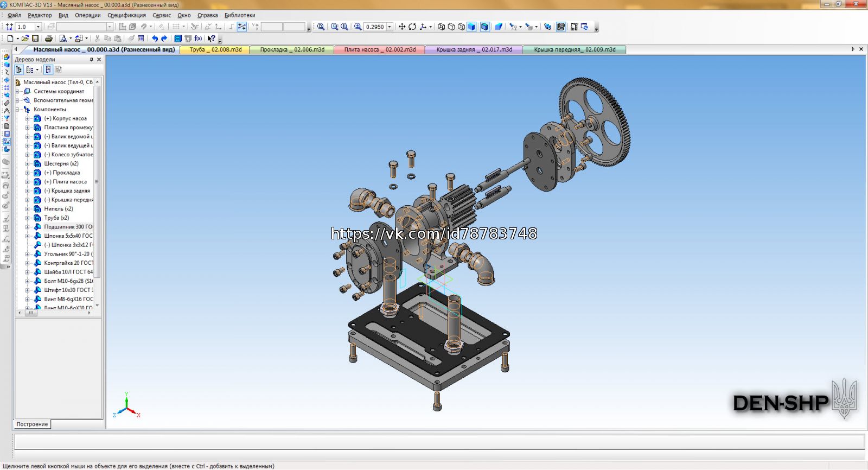Viewport: 868px width, 470px height.
Task: Select the Подшипник 300 tree item
Action: [68, 227]
